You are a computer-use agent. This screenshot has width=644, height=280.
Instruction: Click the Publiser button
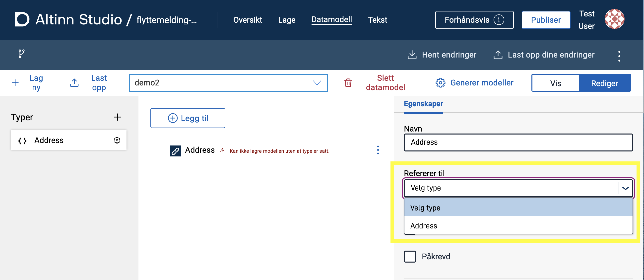(x=546, y=20)
